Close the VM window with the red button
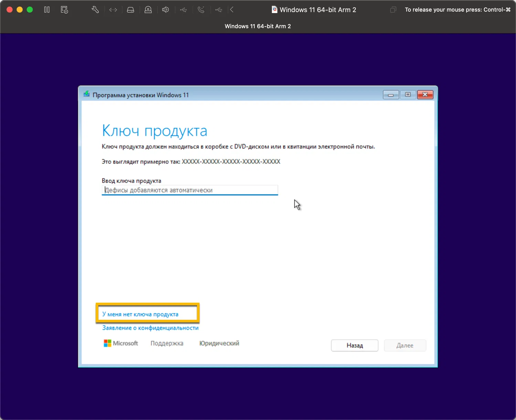The image size is (516, 420). point(10,10)
